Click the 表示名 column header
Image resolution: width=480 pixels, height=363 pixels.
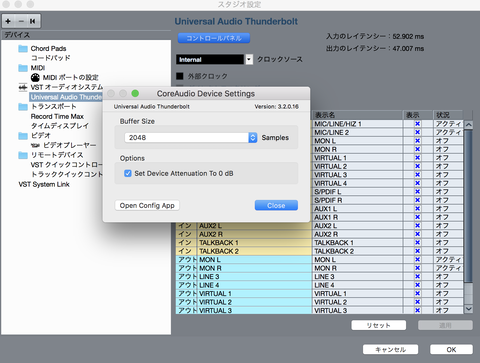click(x=357, y=115)
